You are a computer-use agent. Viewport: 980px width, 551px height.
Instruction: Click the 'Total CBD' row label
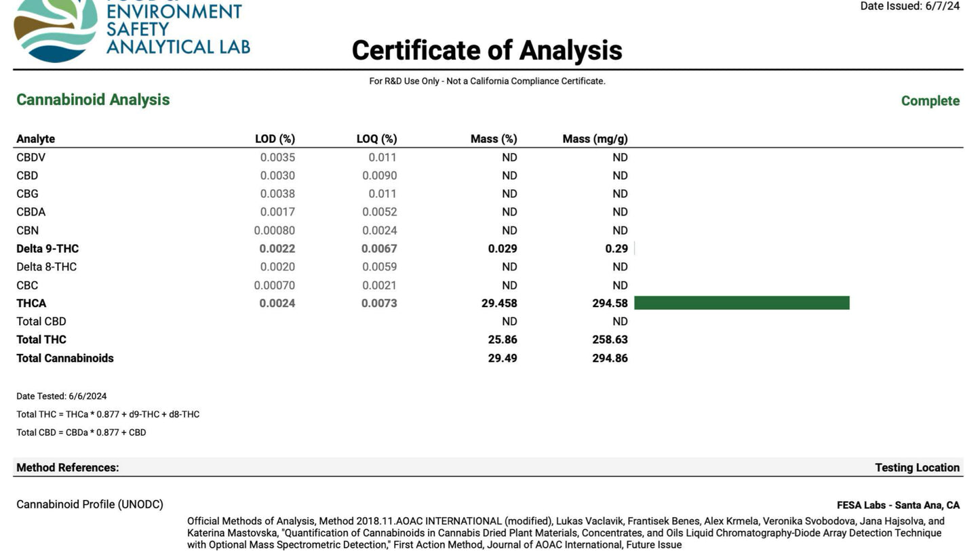pyautogui.click(x=41, y=321)
